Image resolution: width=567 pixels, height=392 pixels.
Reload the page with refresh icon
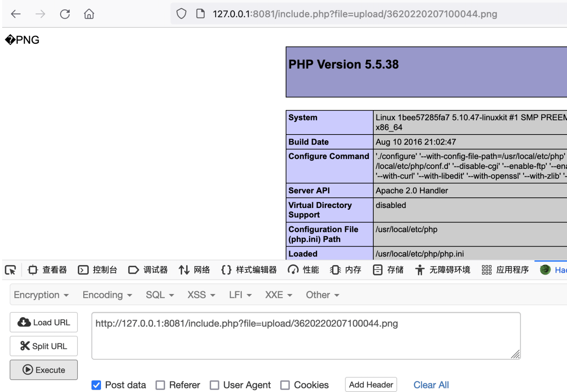pos(65,14)
